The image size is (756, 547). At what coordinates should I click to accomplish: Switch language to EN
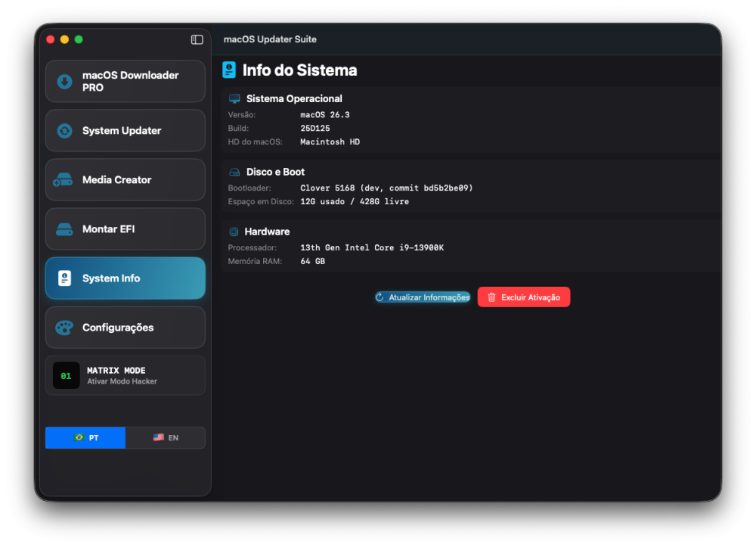[x=166, y=437]
